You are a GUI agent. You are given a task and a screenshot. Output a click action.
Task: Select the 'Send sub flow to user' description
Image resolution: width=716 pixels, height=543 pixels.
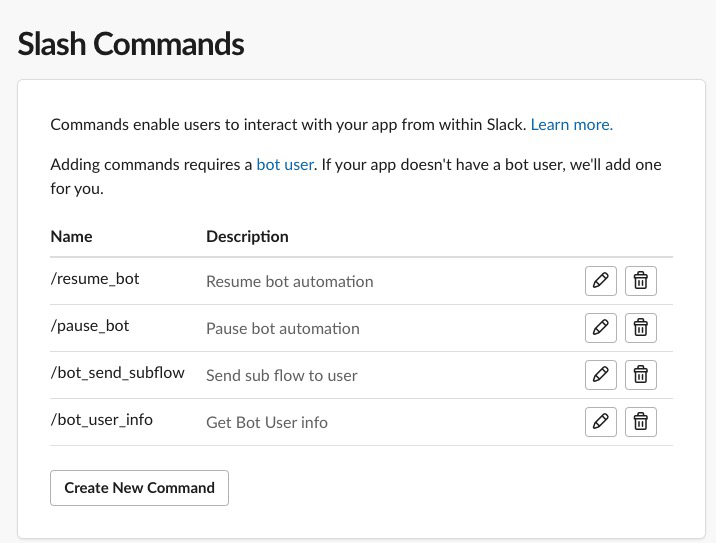(x=281, y=376)
